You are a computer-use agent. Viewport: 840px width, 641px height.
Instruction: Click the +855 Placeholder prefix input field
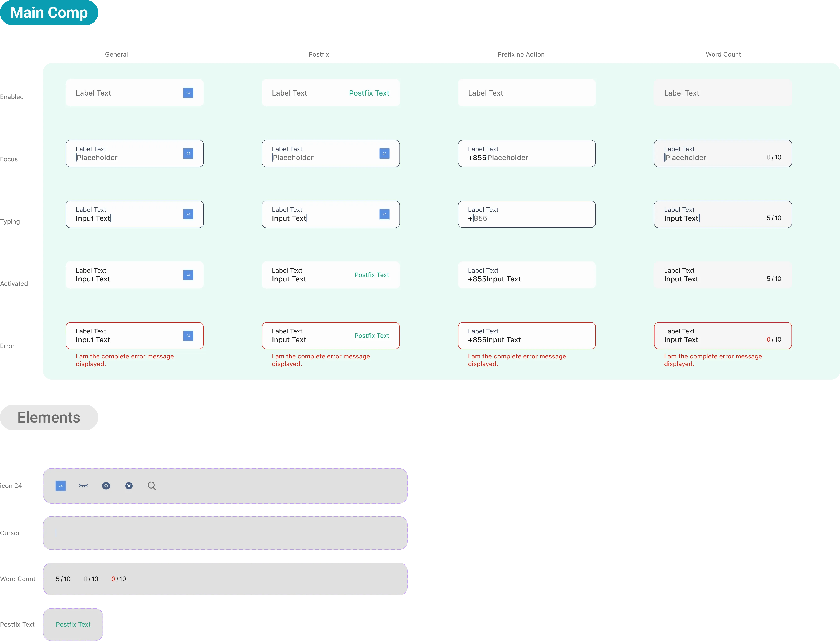point(526,153)
